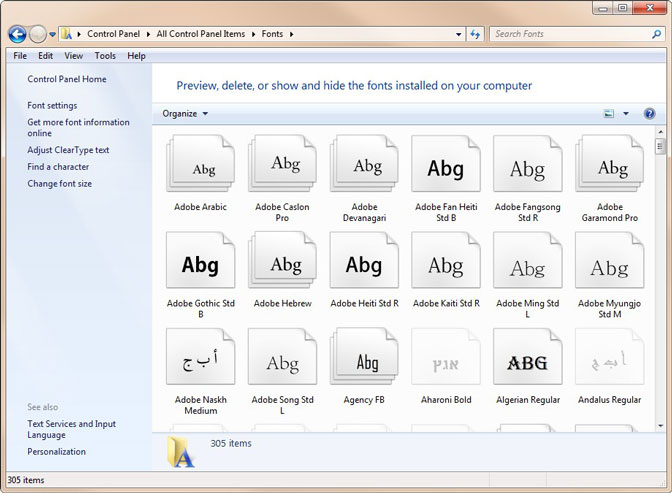Screen dimensions: 672x493
Task: Click the Control Panel breadcrumb
Action: (114, 34)
